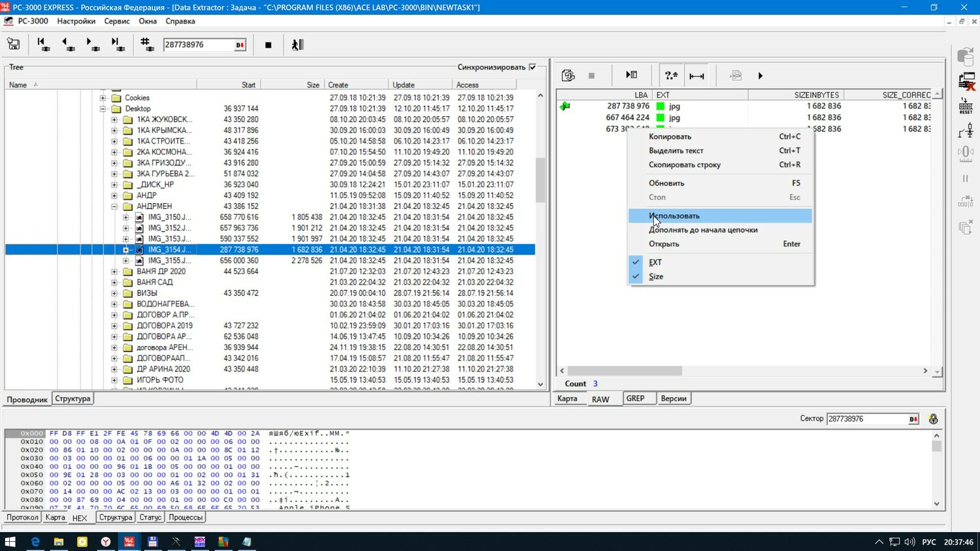Screen dimensions: 980x551
Task: Switch to the Версии tab
Action: click(x=673, y=398)
